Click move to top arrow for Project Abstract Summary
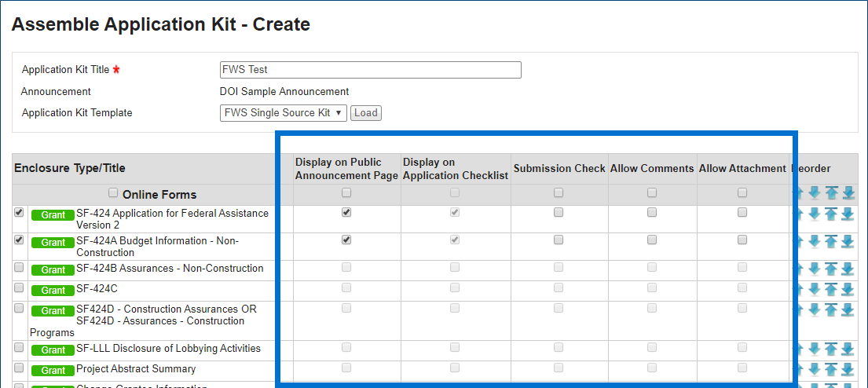The image size is (868, 388). (x=831, y=369)
